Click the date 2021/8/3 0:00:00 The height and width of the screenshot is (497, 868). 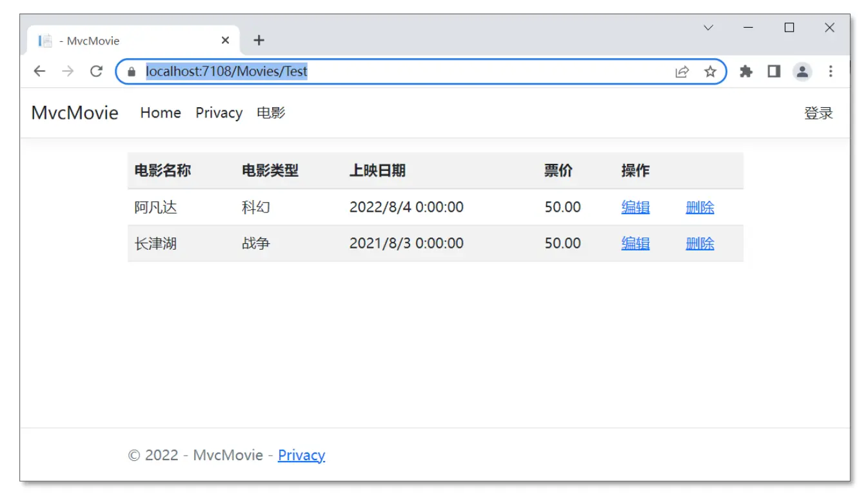pyautogui.click(x=406, y=243)
